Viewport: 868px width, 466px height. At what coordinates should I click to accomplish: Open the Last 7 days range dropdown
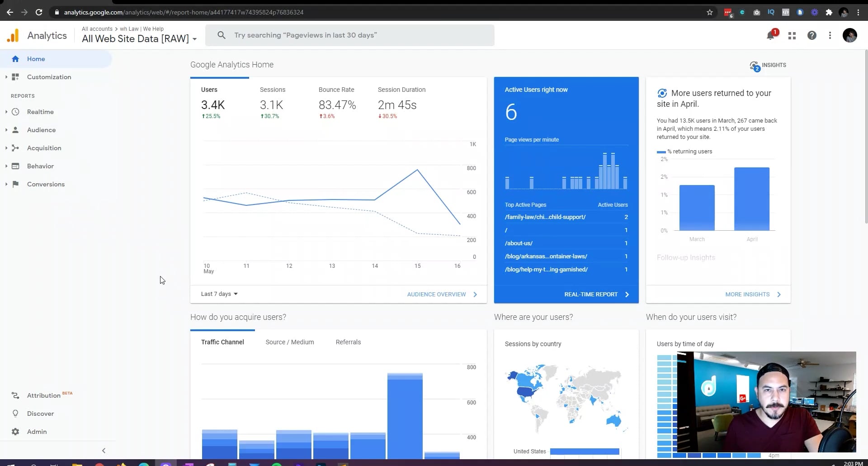(219, 294)
